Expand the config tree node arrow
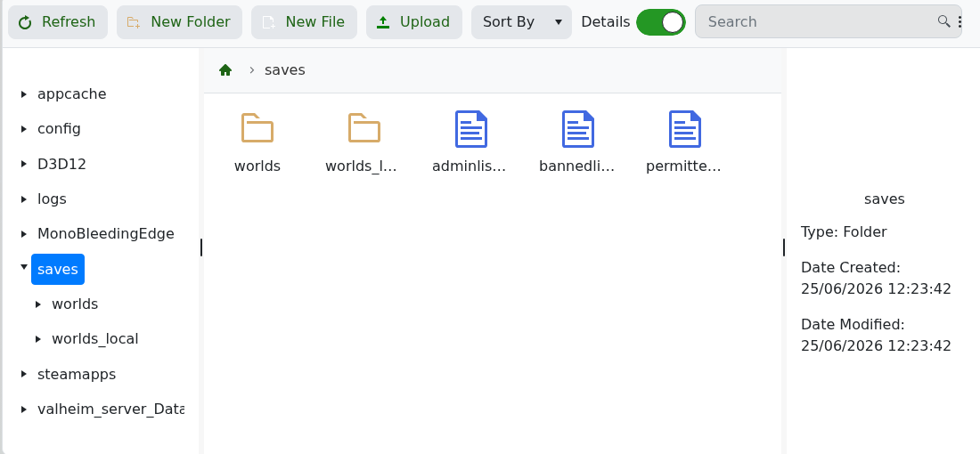 tap(24, 129)
